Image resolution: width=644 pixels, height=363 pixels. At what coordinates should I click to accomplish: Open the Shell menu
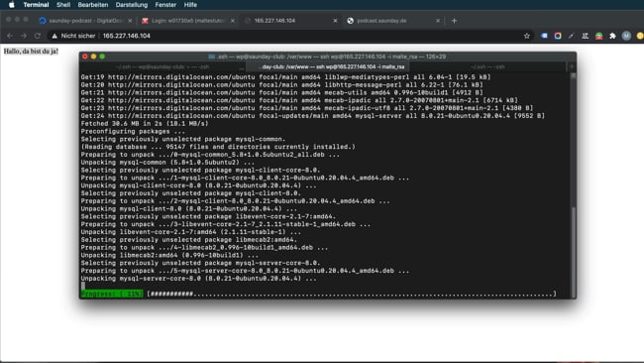point(63,5)
